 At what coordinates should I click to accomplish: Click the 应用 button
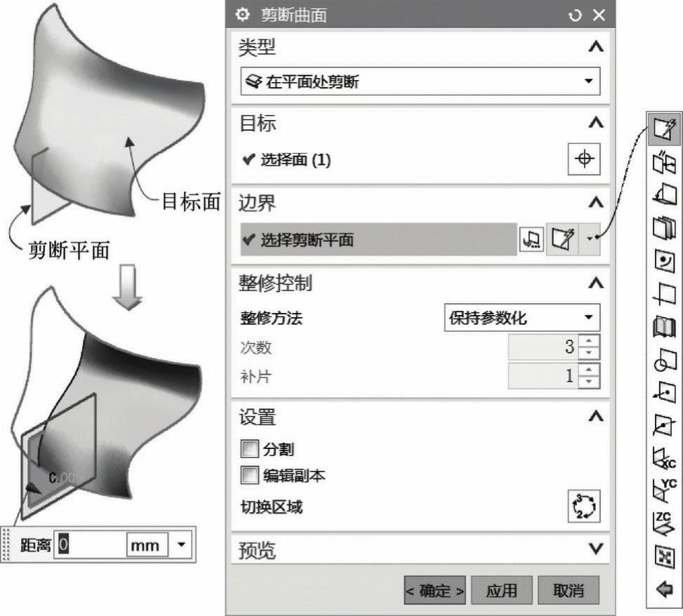click(x=502, y=590)
